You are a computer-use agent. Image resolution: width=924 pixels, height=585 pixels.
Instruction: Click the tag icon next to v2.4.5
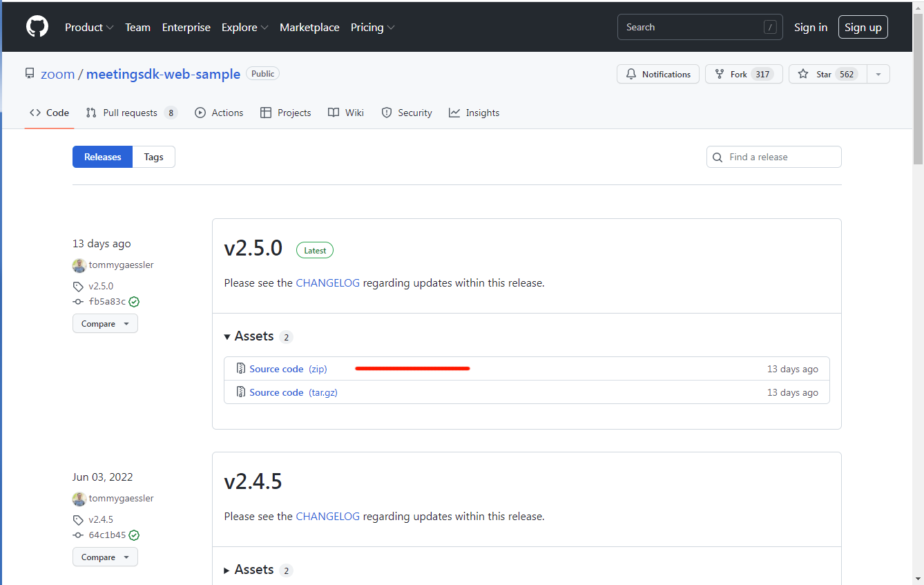click(78, 520)
